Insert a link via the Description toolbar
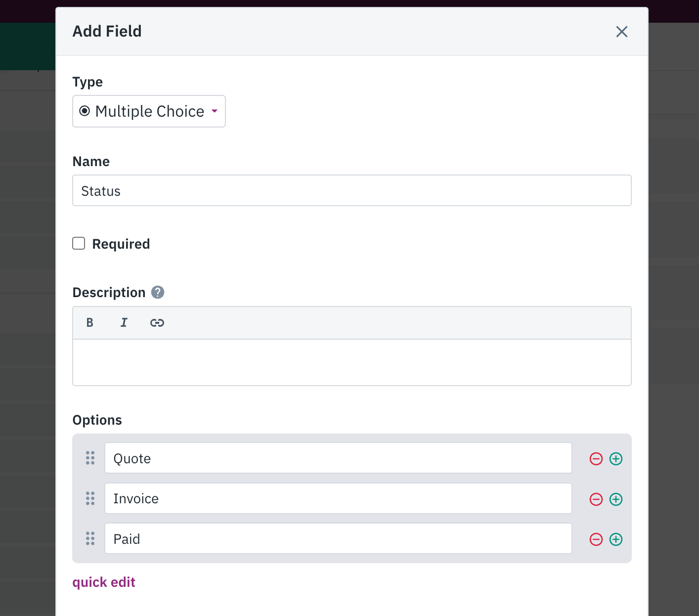This screenshot has height=616, width=699. point(157,323)
